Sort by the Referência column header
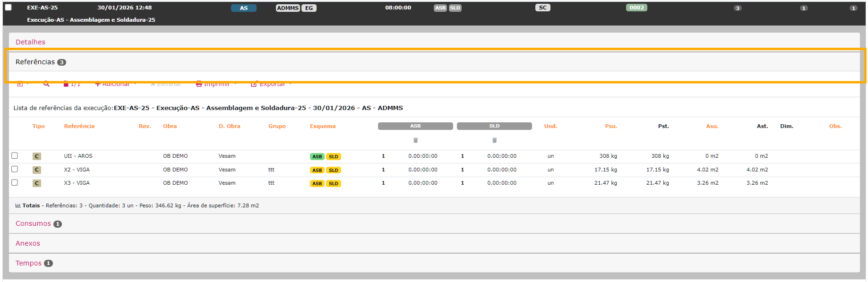The width and height of the screenshot is (868, 282). tap(79, 126)
